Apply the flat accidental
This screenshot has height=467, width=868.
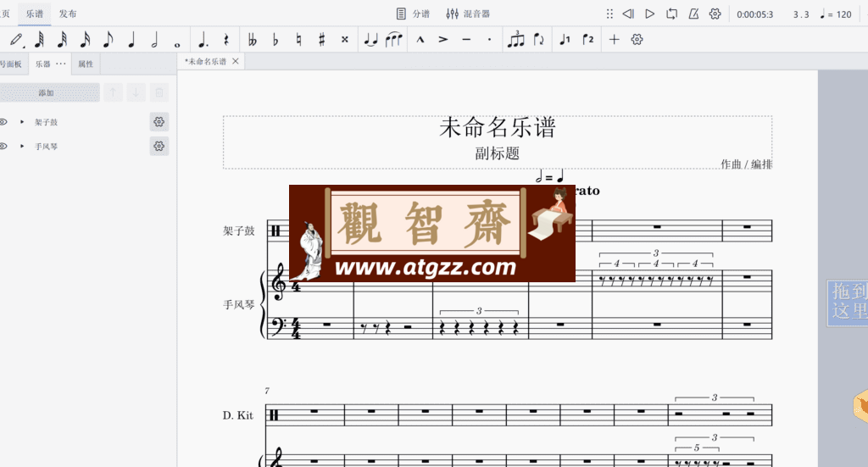275,40
